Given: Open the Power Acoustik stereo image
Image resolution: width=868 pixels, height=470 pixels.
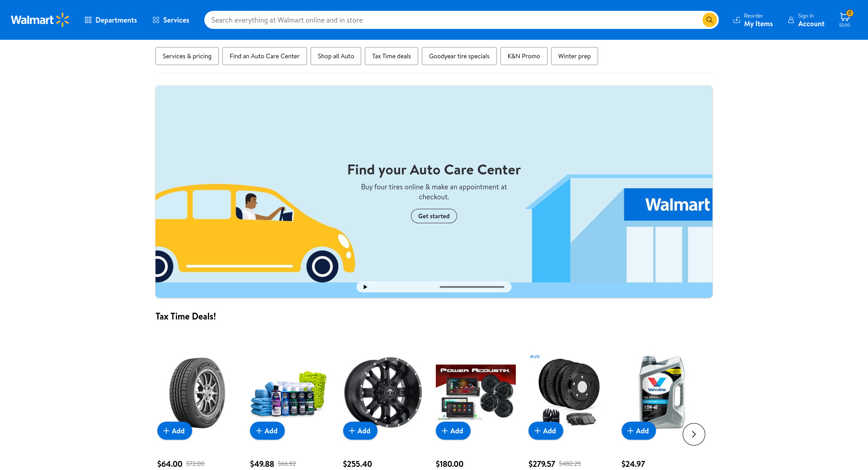Looking at the screenshot, I should 476,392.
